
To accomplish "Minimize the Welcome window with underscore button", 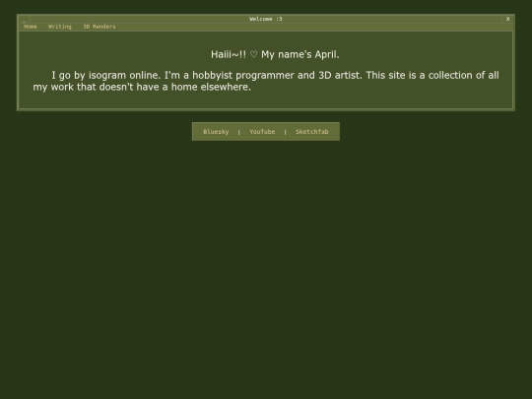I will [24, 20].
